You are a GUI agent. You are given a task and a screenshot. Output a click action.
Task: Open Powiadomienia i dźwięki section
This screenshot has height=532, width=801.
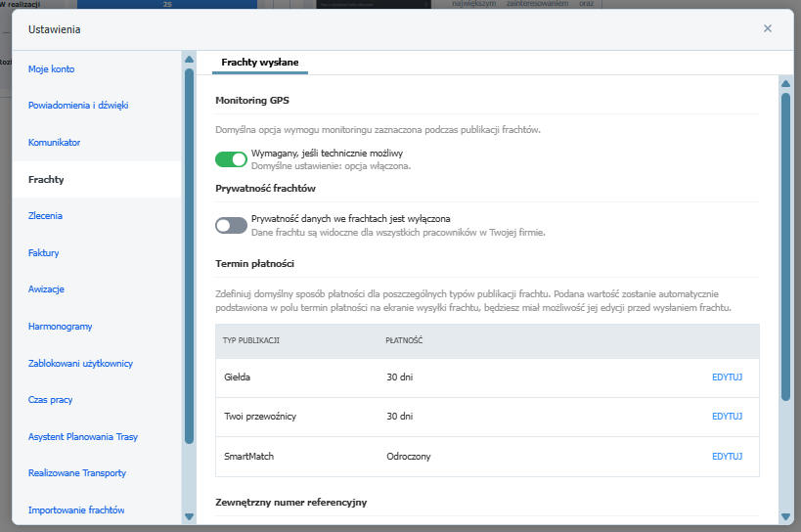78,106
